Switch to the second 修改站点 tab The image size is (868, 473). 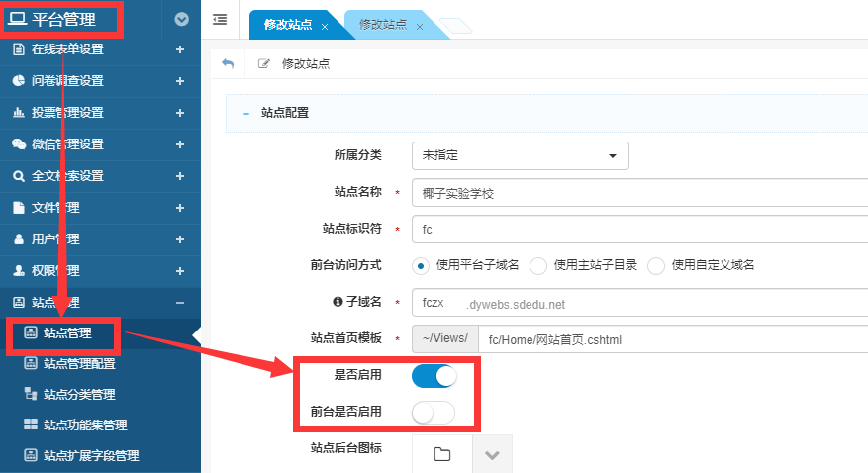pyautogui.click(x=384, y=25)
